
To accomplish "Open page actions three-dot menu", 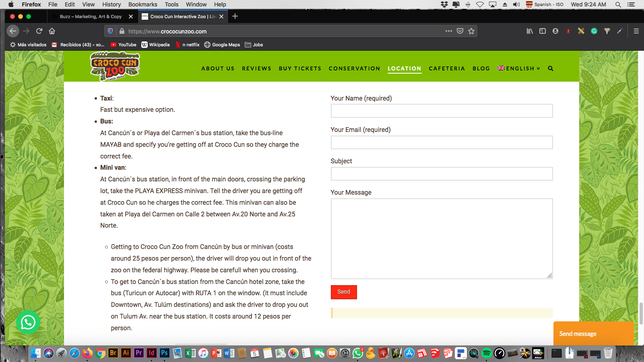I will (448, 31).
